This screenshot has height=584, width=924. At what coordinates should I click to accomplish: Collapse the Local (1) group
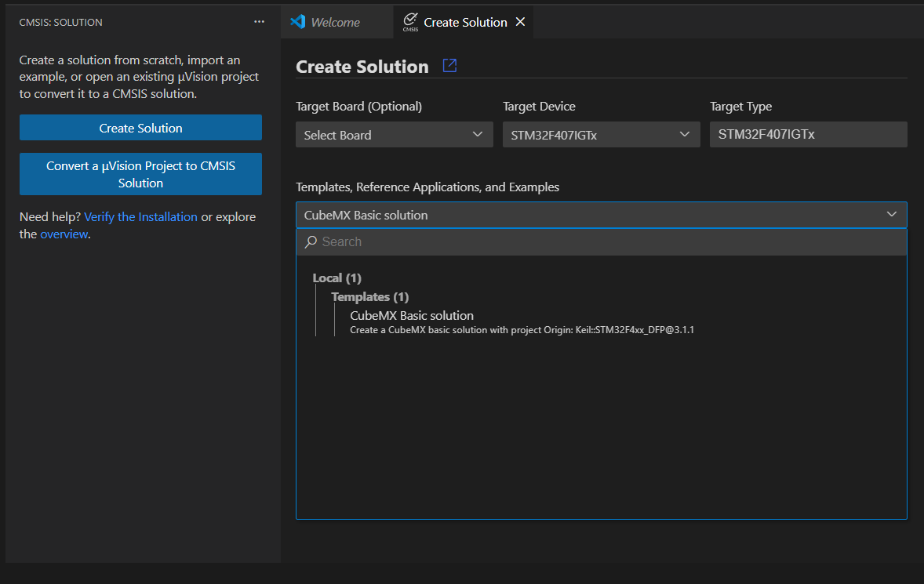336,278
